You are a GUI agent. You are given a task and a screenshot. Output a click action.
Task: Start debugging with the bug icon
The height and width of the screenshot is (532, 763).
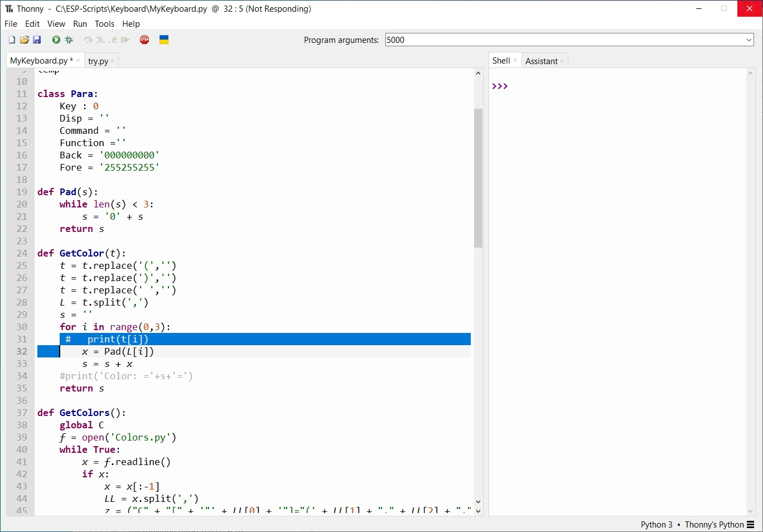(x=69, y=40)
